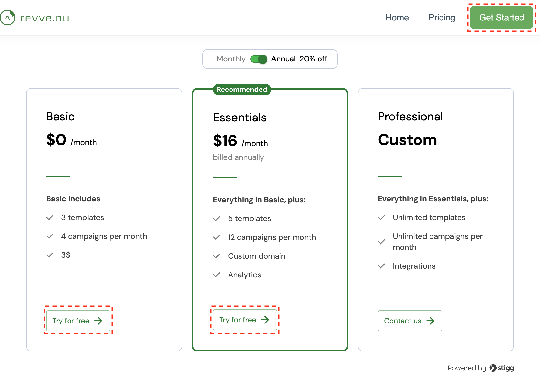Click the Essentials plan title
540x392 pixels.
[240, 118]
